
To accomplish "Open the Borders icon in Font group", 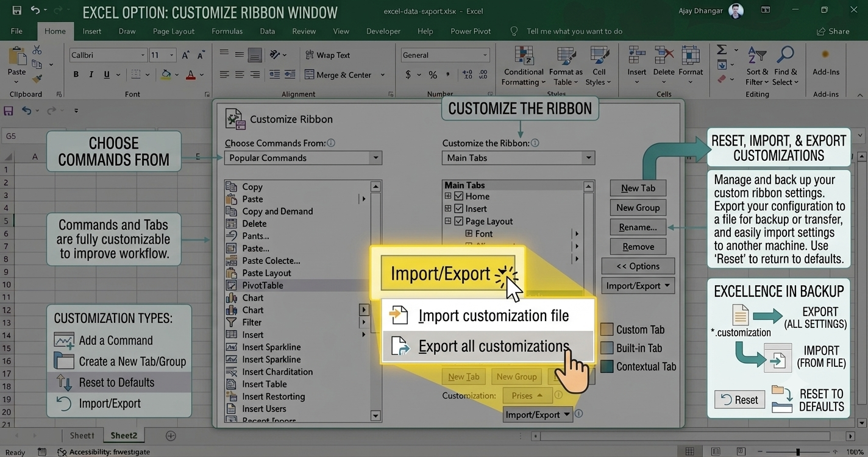I will click(x=135, y=75).
